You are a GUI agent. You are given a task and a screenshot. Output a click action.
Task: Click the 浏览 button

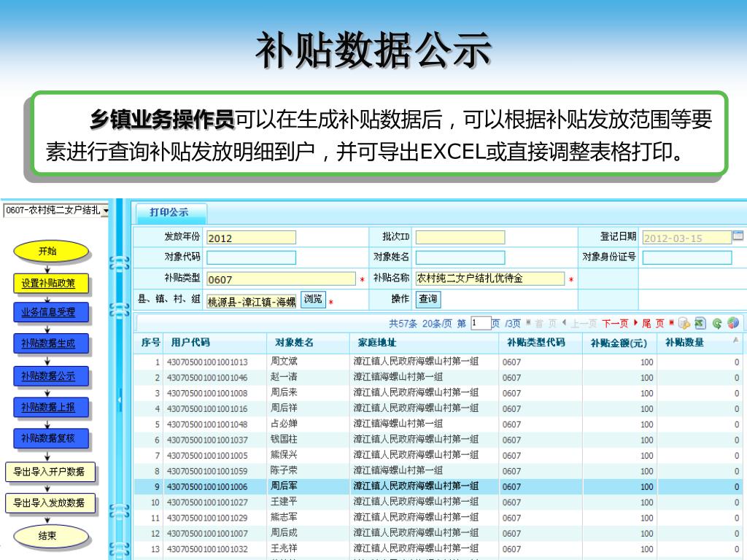click(x=313, y=300)
